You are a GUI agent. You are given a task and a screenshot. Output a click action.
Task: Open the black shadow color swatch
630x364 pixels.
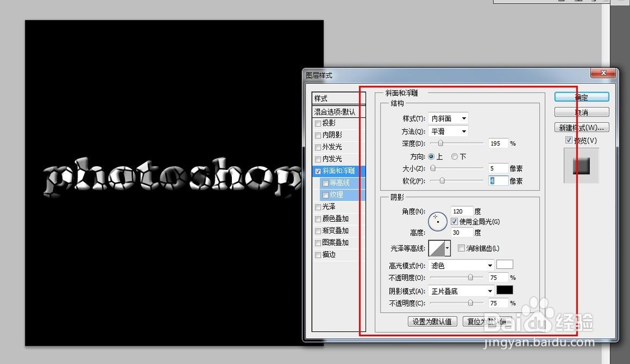coord(505,290)
